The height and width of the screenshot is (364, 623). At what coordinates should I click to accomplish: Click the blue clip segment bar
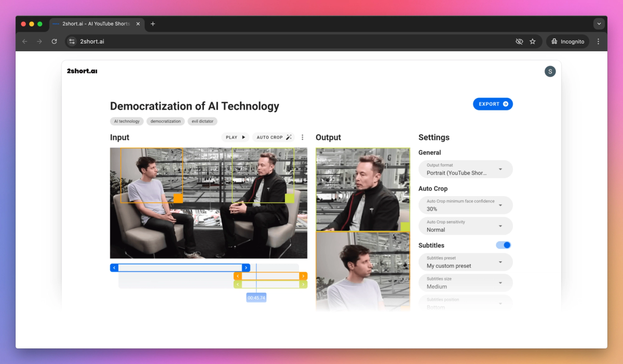pos(180,268)
